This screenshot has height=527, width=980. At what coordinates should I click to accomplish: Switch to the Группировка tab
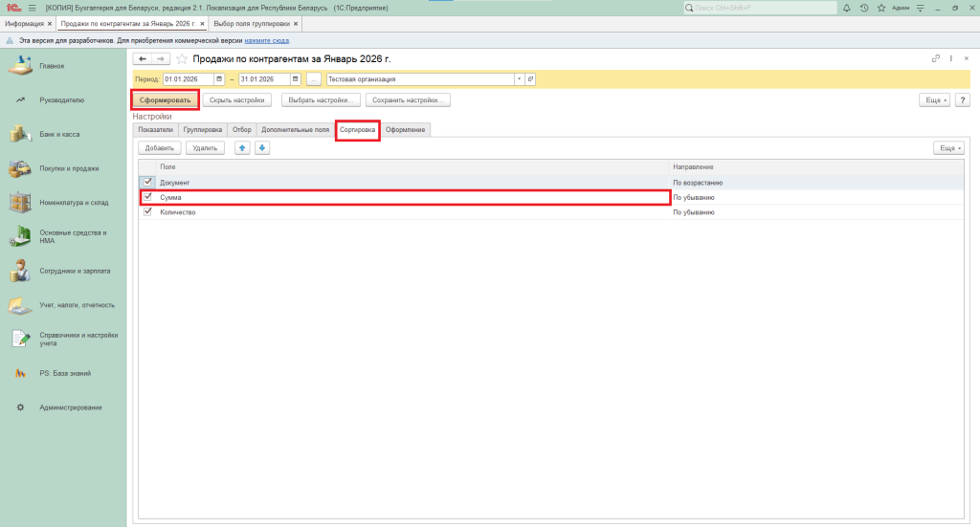203,129
